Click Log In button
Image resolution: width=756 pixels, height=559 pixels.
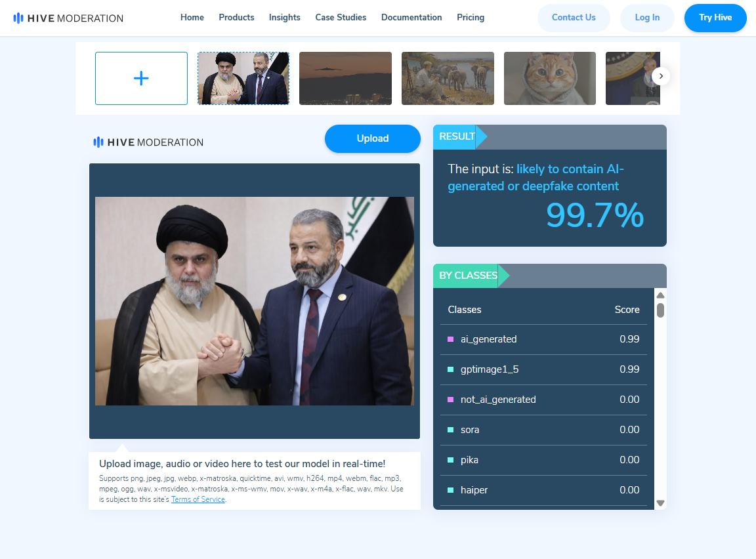tap(647, 18)
